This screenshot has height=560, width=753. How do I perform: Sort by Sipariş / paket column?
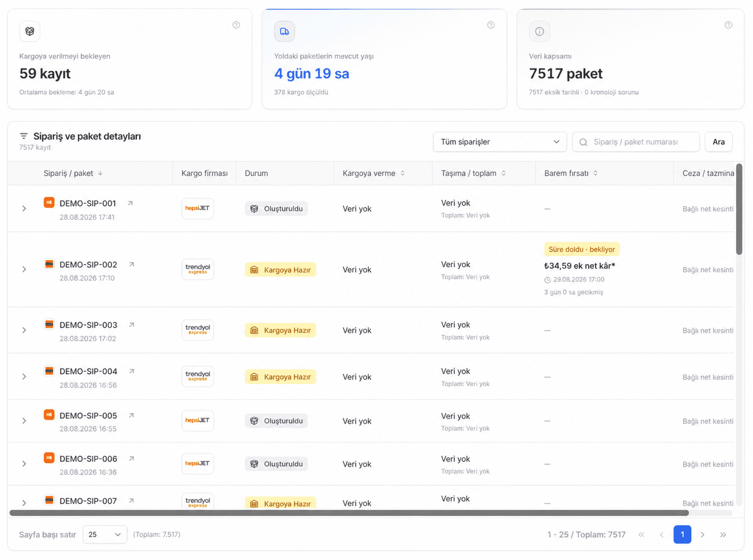coord(74,173)
